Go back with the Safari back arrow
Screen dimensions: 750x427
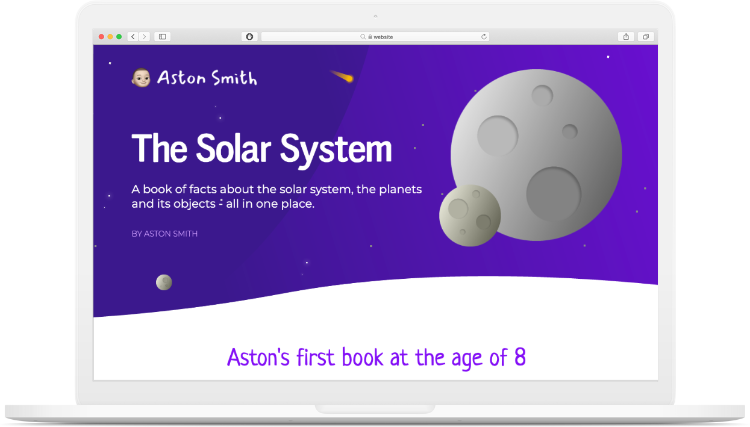tap(133, 36)
